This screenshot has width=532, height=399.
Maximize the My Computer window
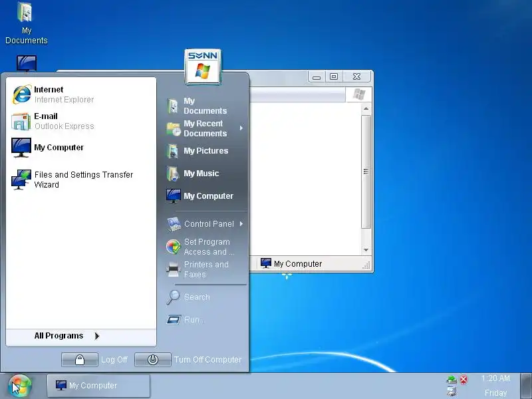334,76
